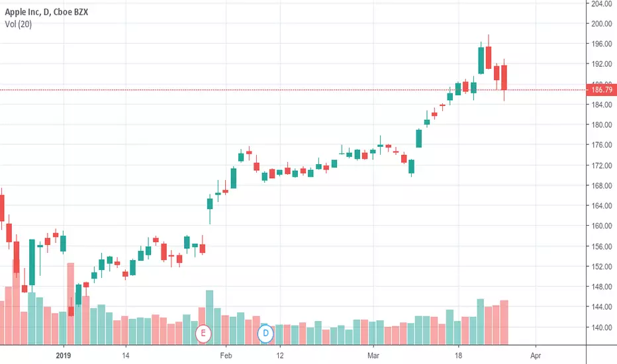Image resolution: width=617 pixels, height=364 pixels.
Task: Click the 186.79 current price label
Action: (602, 90)
